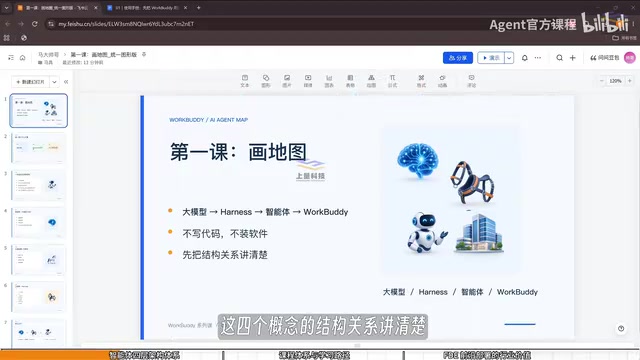Image resolution: width=640 pixels, height=360 pixels.
Task: Insert a picture (图片 tool)
Action: click(x=287, y=81)
